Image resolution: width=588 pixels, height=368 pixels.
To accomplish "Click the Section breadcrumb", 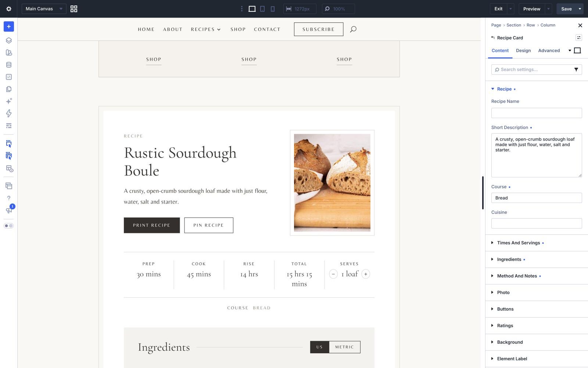I will click(x=514, y=25).
